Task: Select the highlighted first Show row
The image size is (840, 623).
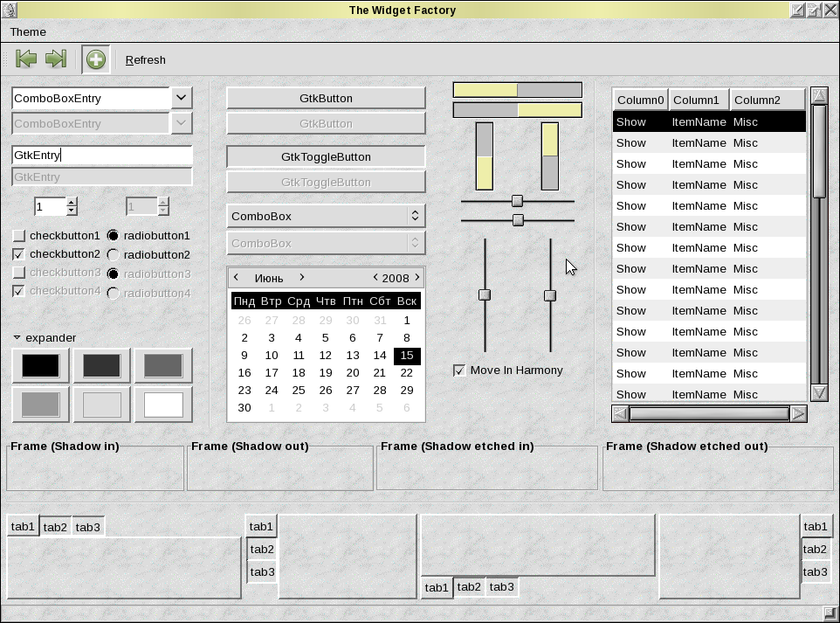Action: [709, 121]
